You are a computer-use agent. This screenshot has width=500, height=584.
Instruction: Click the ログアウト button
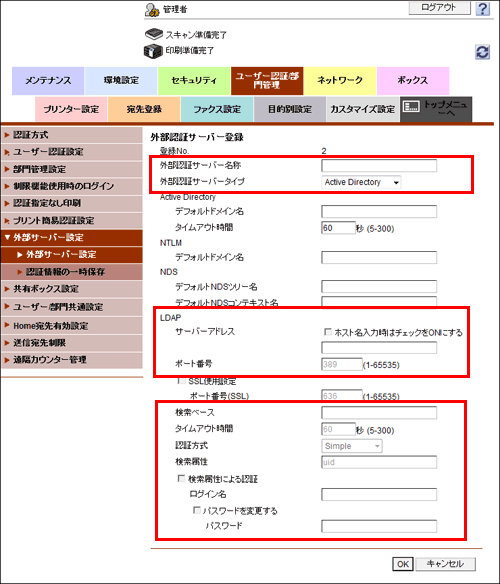coord(440,8)
